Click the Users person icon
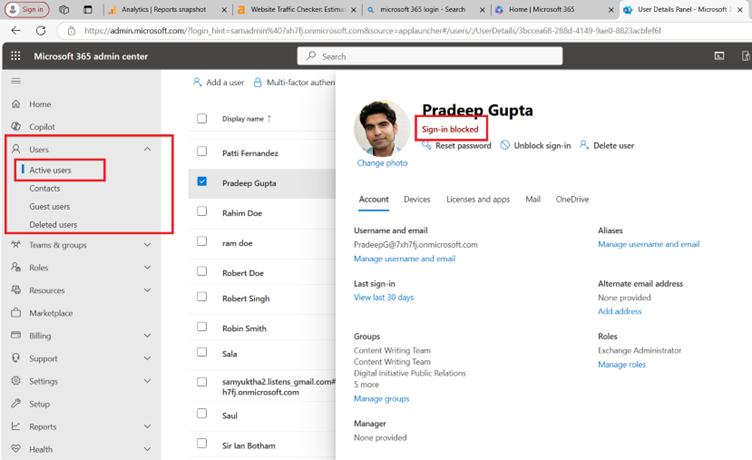 16,149
